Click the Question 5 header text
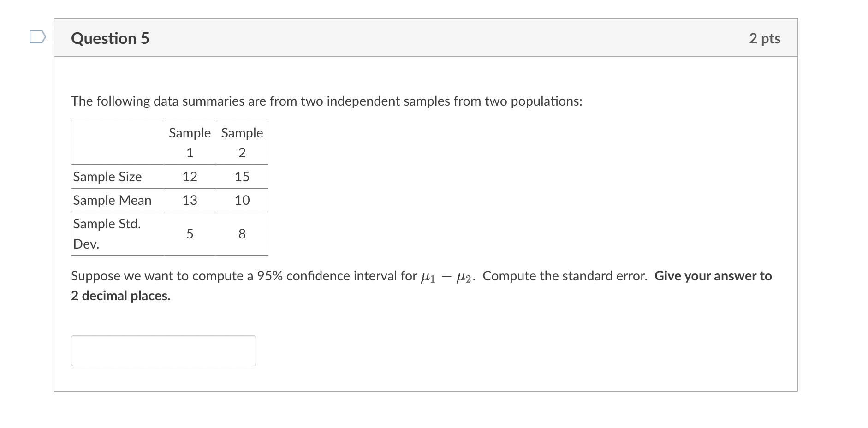 pos(110,38)
